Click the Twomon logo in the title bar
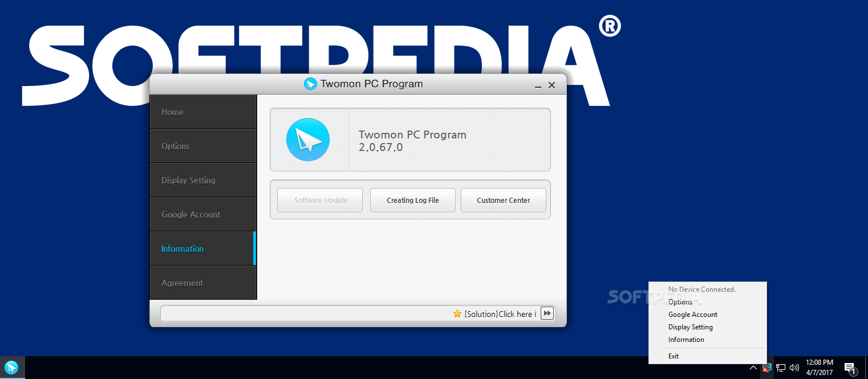Image resolution: width=868 pixels, height=379 pixels. [310, 84]
